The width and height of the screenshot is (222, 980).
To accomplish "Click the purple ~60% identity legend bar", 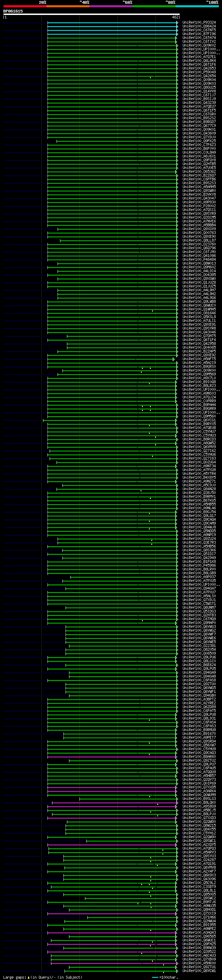I will (111, 6).
